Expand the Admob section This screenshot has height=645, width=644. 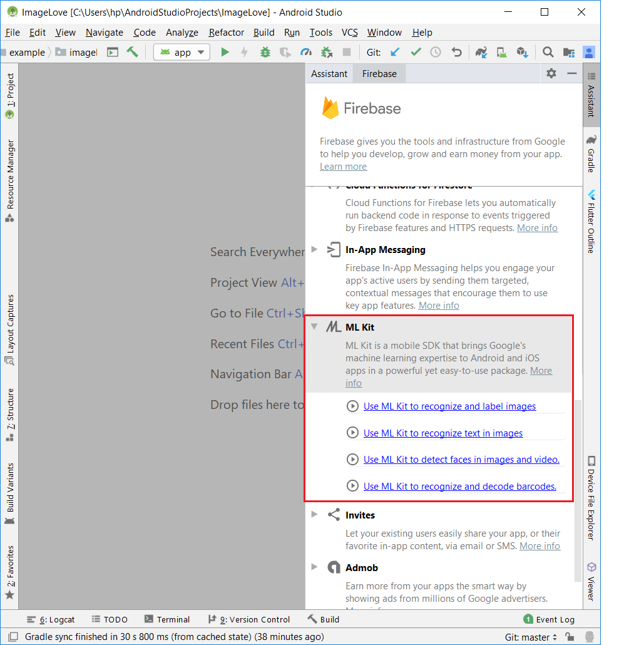pyautogui.click(x=315, y=567)
